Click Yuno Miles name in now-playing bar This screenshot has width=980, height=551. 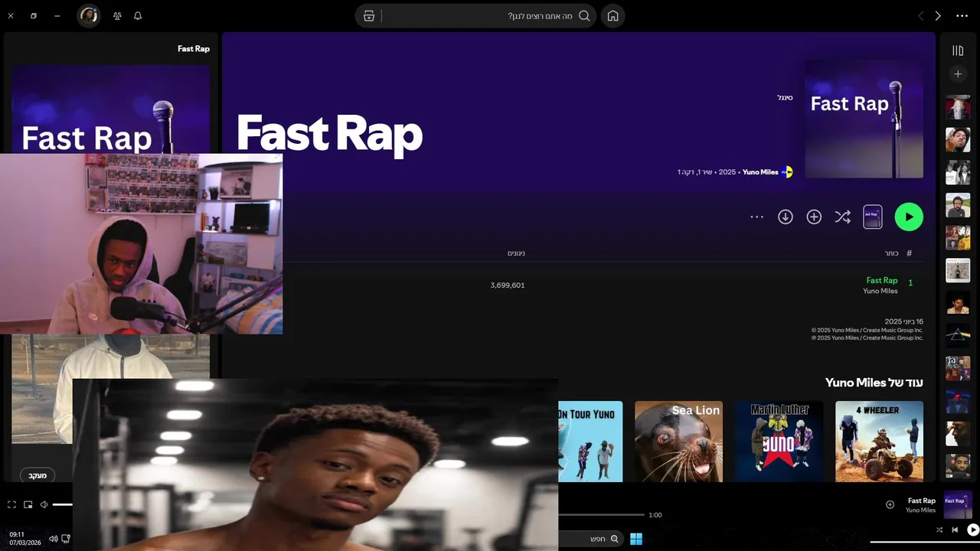[920, 510]
